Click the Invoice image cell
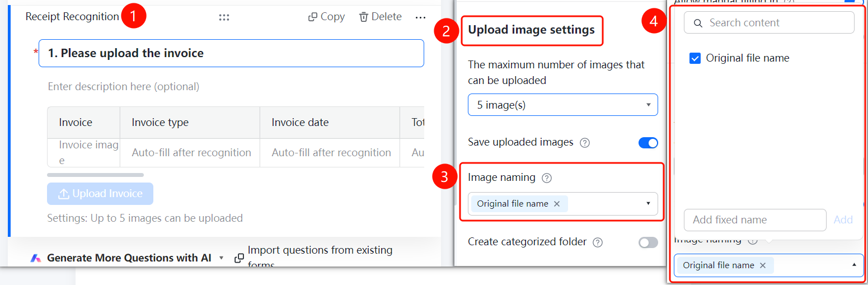This screenshot has width=868, height=285. click(x=84, y=153)
